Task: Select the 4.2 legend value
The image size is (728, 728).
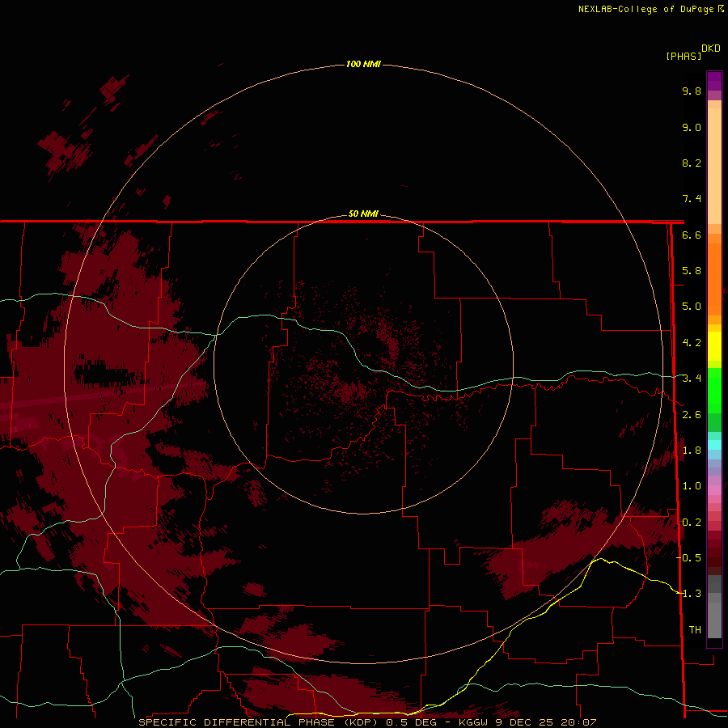Action: click(692, 343)
